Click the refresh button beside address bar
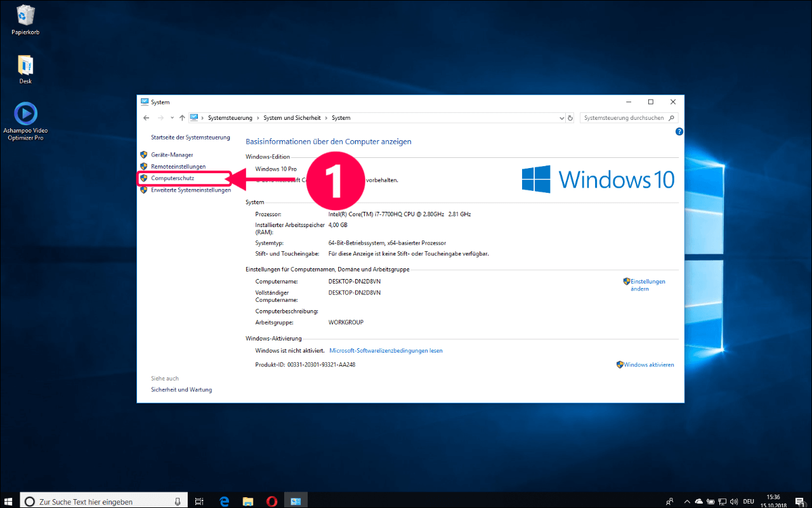Viewport: 812px width, 508px height. (x=570, y=118)
